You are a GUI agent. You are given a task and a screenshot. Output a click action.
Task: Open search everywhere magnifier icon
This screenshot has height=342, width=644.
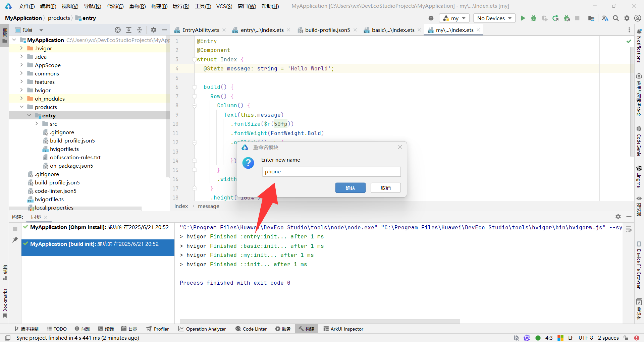[x=616, y=18]
